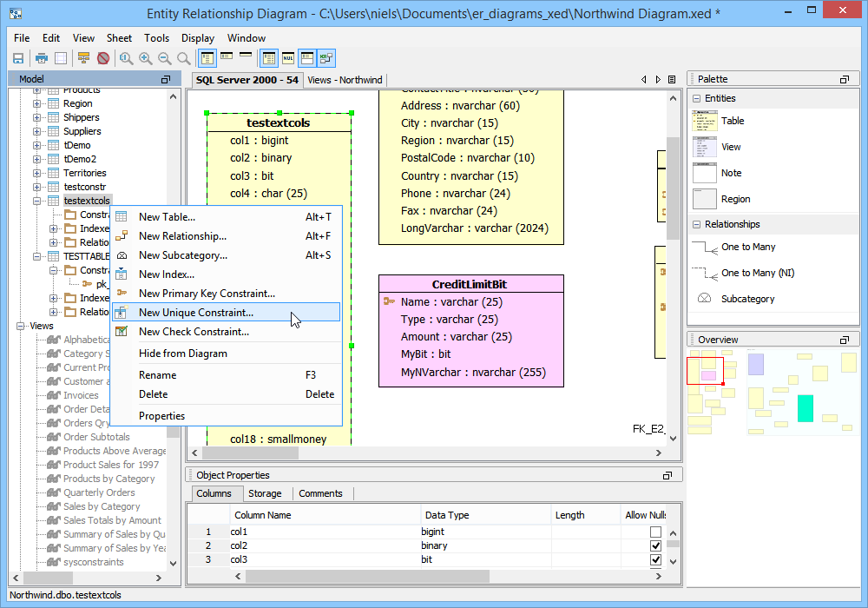This screenshot has width=868, height=608.
Task: Click the red stop/cancel toolbar icon
Action: coord(103,58)
